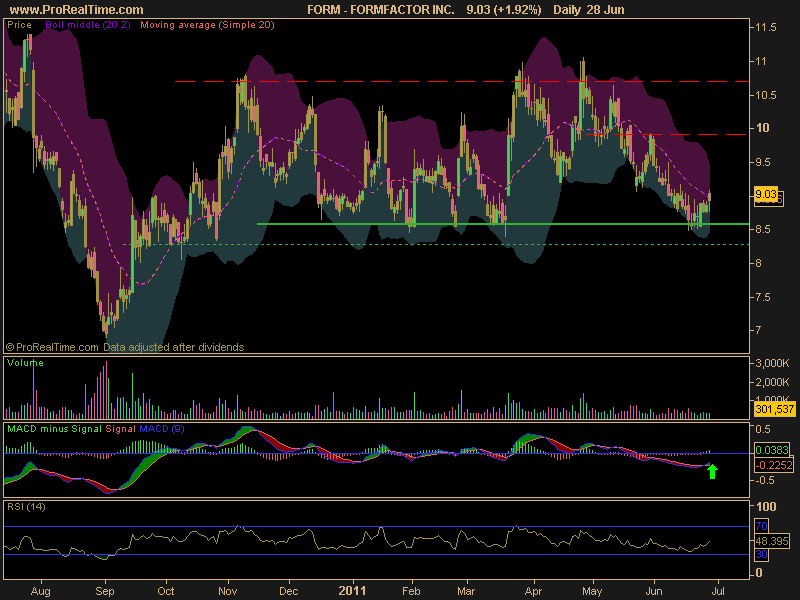Click the Sep label on time axis
The height and width of the screenshot is (600, 800).
click(105, 591)
